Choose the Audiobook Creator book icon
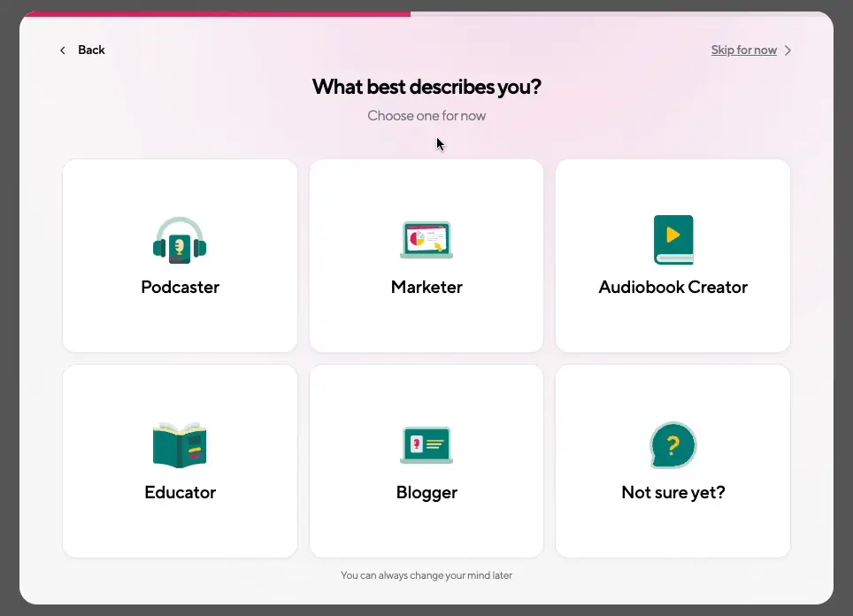853x616 pixels. 672,240
